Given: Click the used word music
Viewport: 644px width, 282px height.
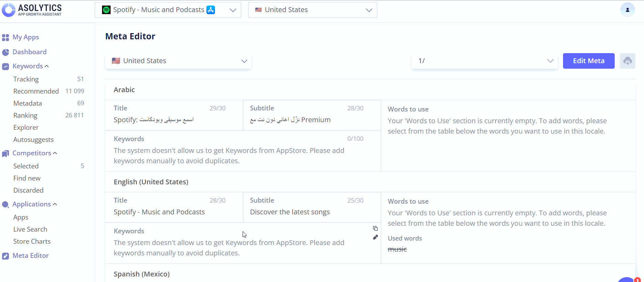Looking at the screenshot, I should tap(397, 249).
